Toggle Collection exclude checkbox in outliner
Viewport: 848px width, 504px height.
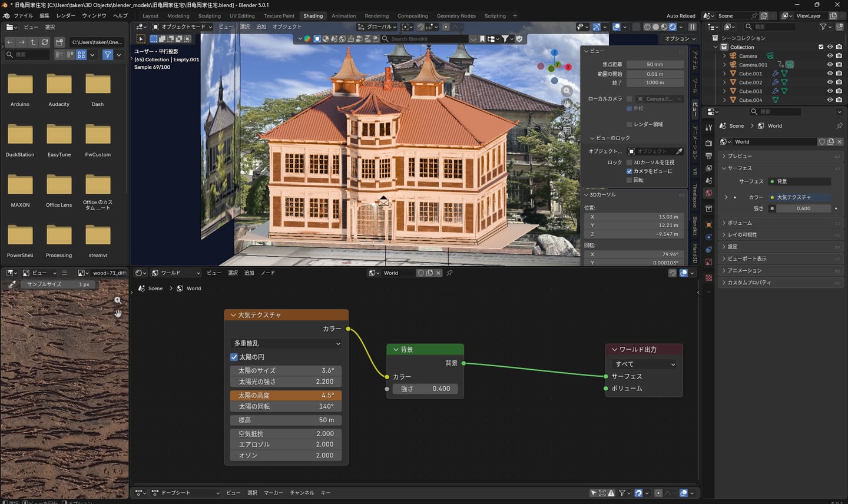(x=821, y=47)
